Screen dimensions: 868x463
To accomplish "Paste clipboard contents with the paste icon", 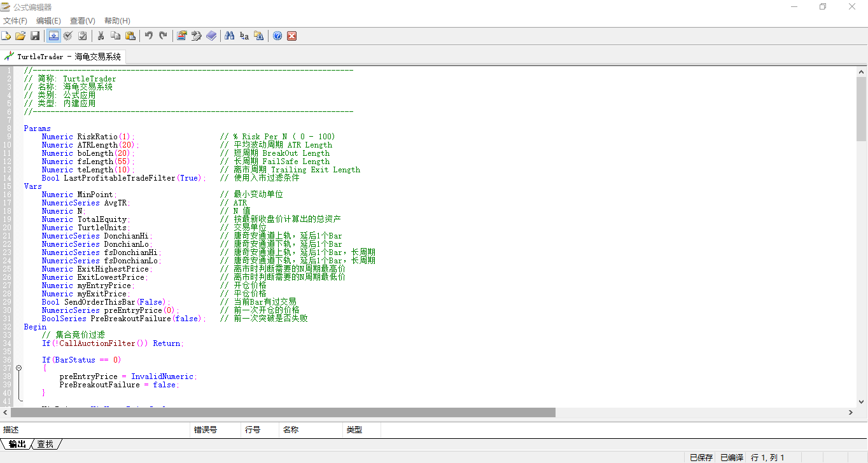I will pos(130,36).
